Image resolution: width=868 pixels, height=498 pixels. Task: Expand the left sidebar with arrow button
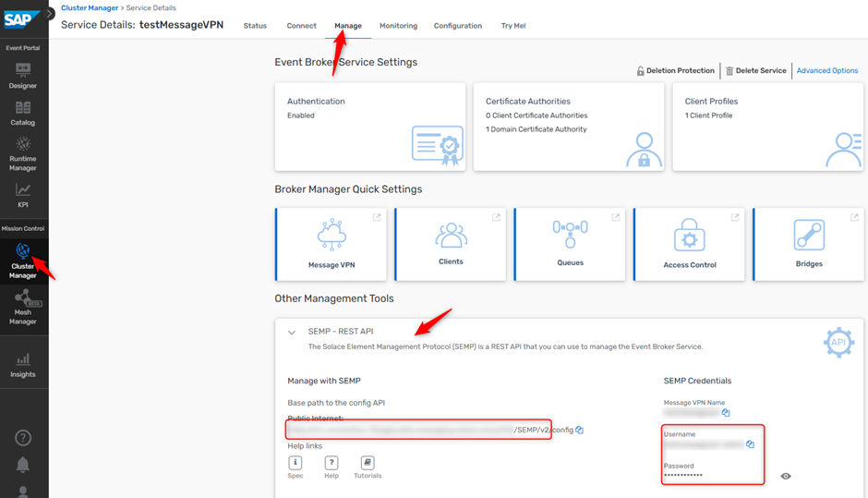50,14
